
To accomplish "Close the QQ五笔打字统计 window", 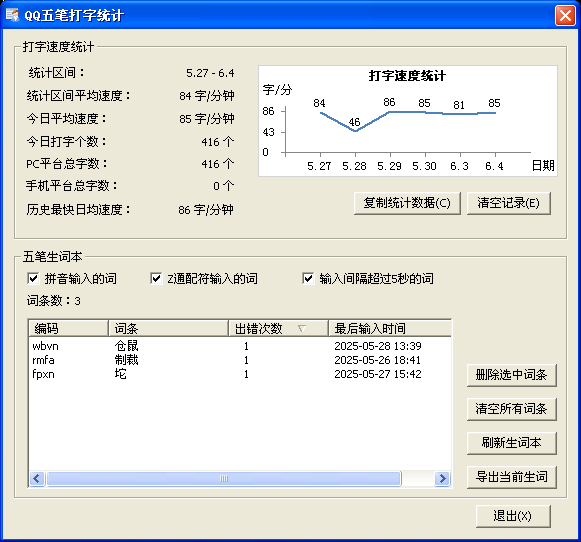I will 565,16.
